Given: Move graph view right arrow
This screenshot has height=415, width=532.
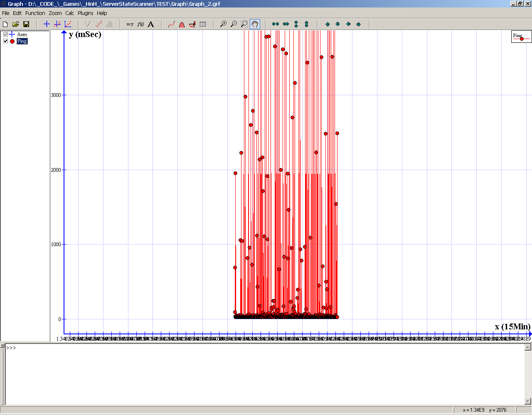Looking at the screenshot, I should (x=359, y=24).
